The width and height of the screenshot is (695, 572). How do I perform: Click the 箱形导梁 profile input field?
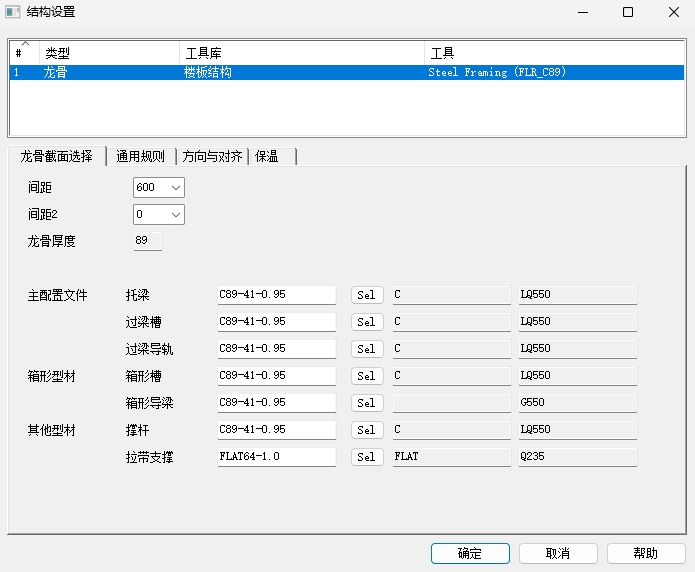coord(277,403)
